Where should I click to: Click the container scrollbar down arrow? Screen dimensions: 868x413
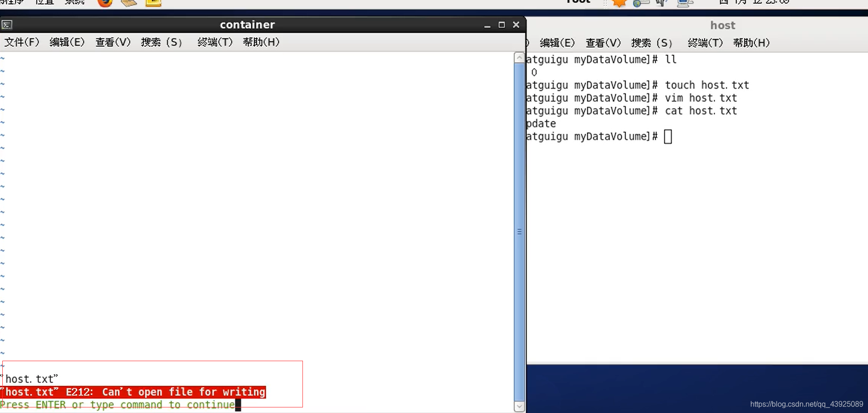[x=519, y=406]
